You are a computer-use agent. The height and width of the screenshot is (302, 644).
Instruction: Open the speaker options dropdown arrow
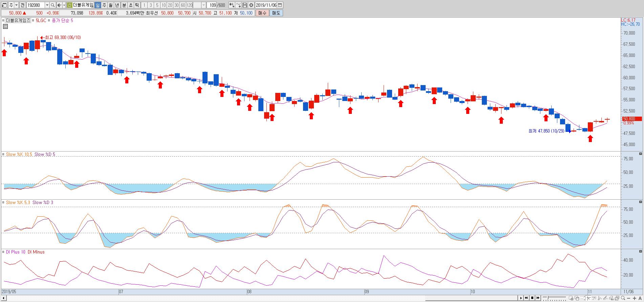point(64,5)
